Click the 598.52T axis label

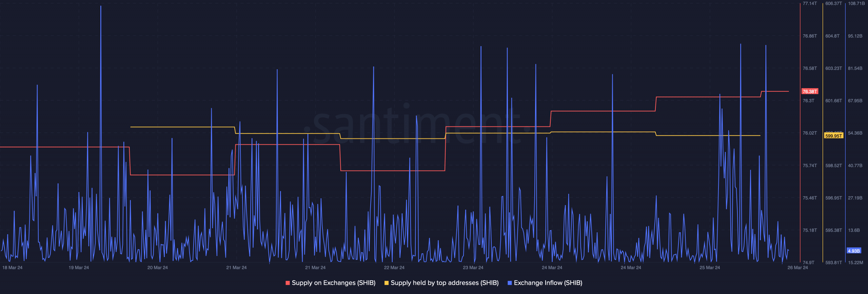(x=833, y=165)
